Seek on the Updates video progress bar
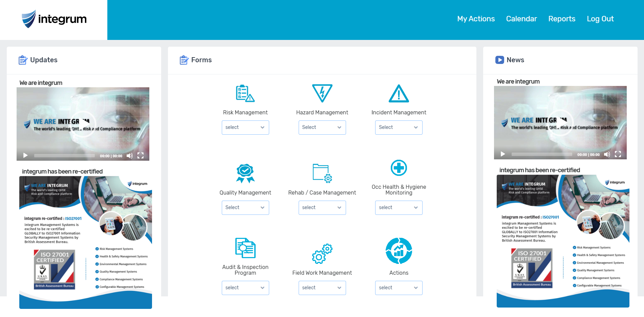This screenshot has height=317, width=644. pyautogui.click(x=64, y=156)
